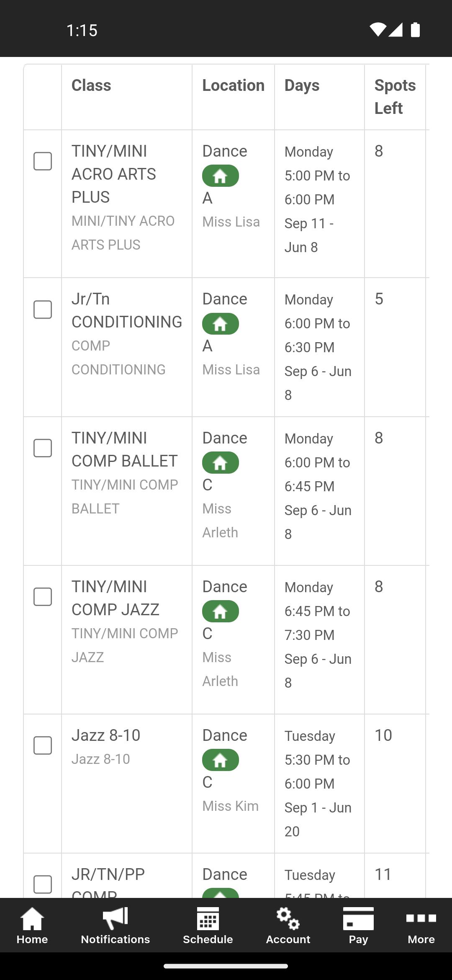Image resolution: width=452 pixels, height=980 pixels.
Task: Tap green home badge for Comp Ballet
Action: coord(220,463)
